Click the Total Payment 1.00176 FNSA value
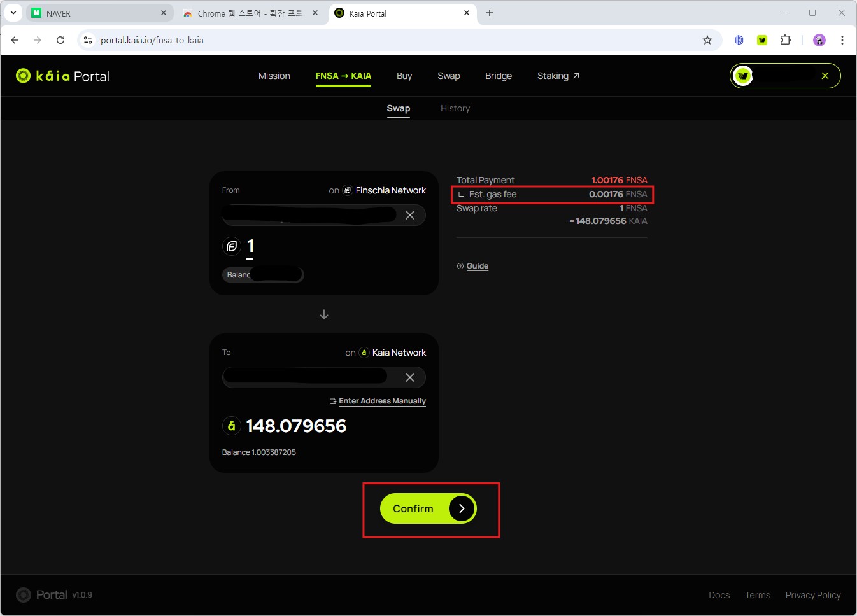The height and width of the screenshot is (616, 857). coord(620,180)
